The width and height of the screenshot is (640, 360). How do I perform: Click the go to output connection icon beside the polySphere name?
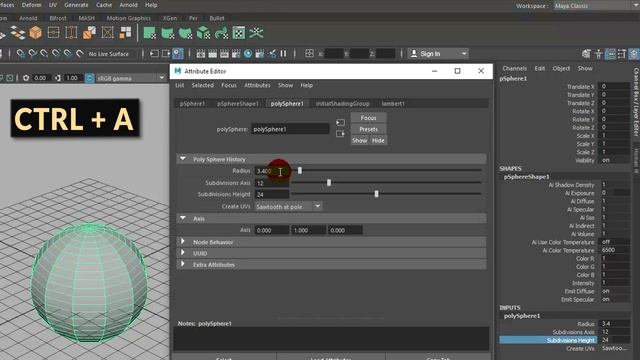(340, 134)
